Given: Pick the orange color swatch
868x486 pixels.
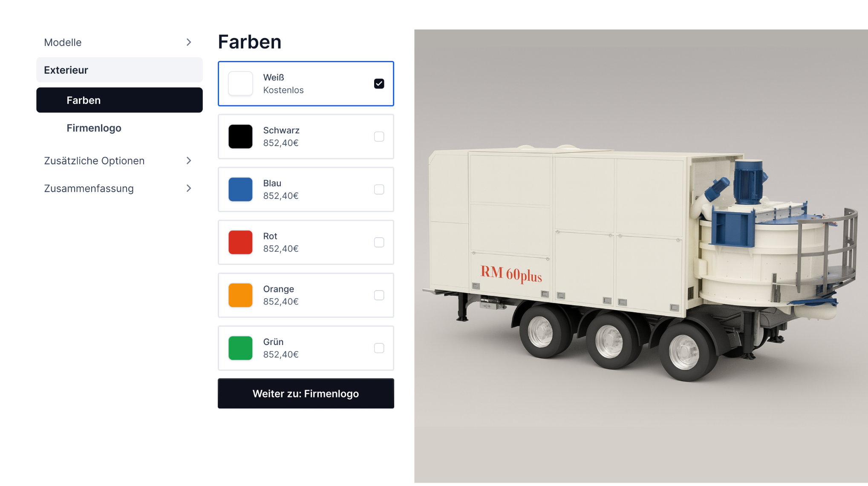Looking at the screenshot, I should pos(240,295).
